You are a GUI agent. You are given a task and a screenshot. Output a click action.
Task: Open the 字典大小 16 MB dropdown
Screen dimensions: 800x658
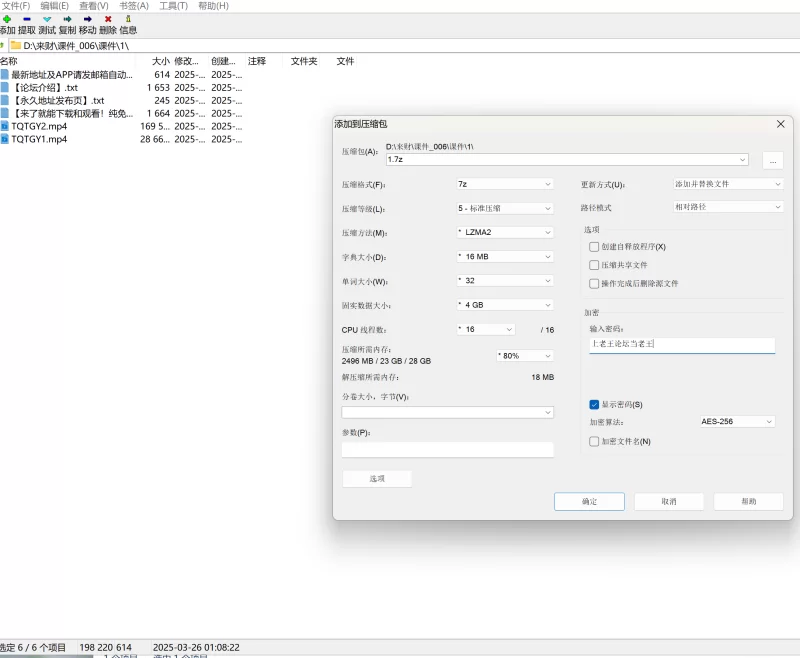tap(505, 257)
